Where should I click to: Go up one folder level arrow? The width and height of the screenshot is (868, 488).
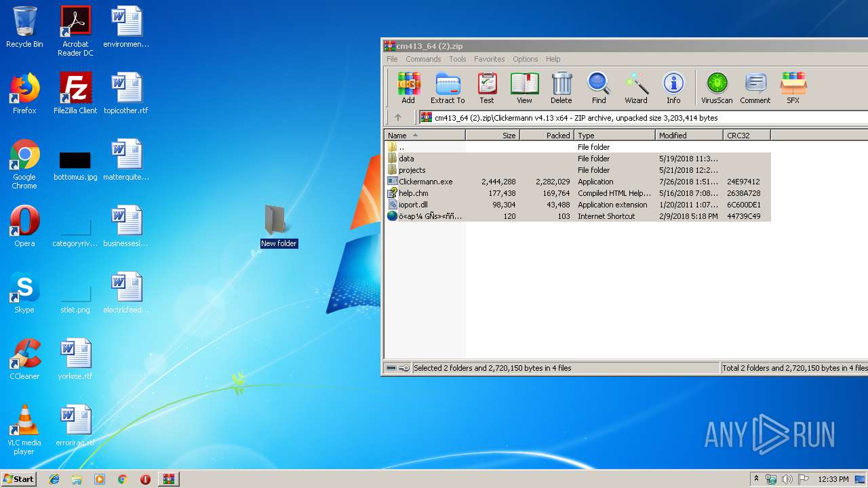click(398, 117)
